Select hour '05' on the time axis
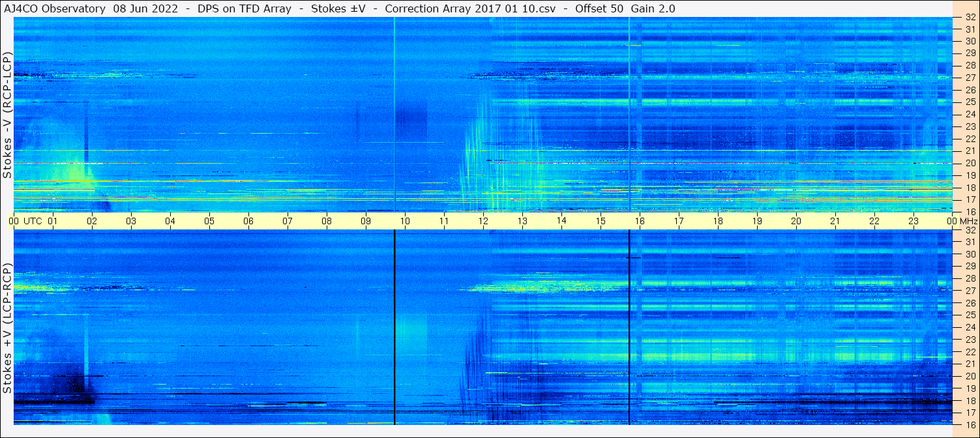Screen dimensions: 980x438 (x=209, y=221)
